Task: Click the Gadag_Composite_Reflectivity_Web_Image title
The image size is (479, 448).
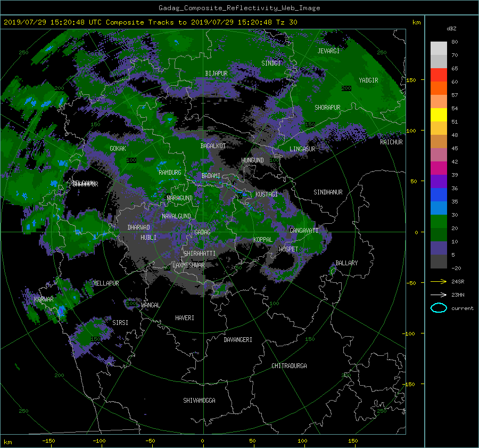Action: coord(239,8)
